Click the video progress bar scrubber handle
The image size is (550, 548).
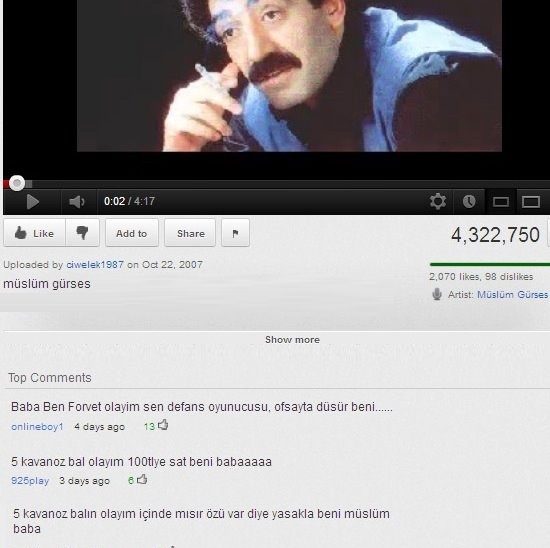click(x=17, y=183)
